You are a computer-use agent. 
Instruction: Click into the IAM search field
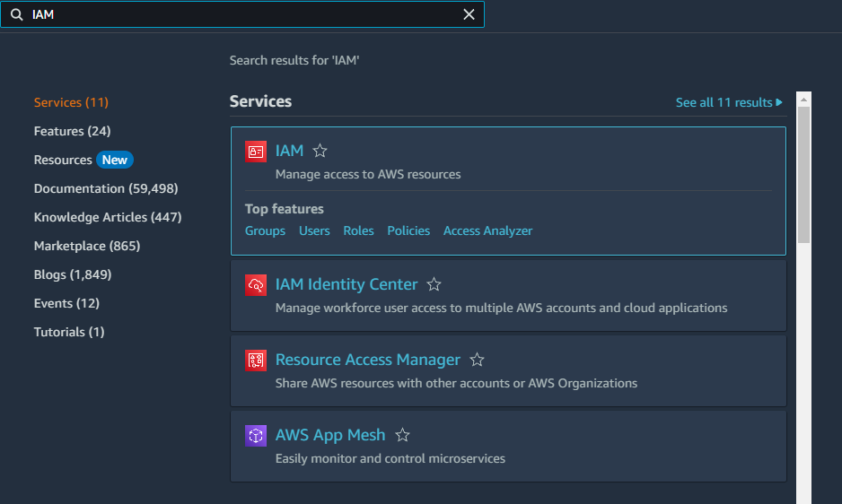242,15
